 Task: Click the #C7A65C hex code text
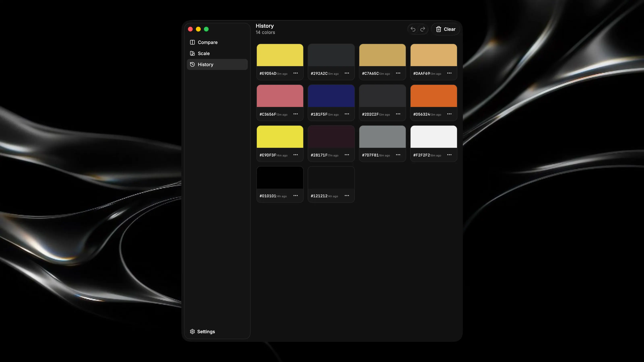[370, 73]
